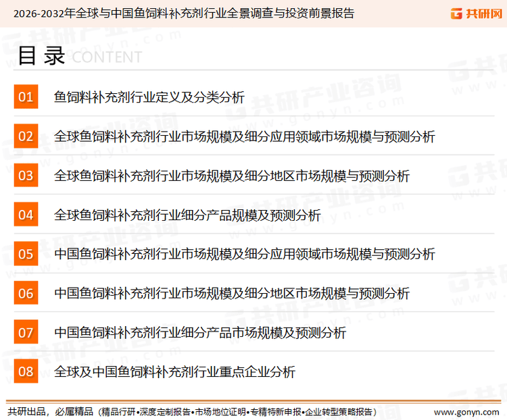Click the footer slogan 共研出品，必属精品
The image size is (507, 420).
pos(51,412)
